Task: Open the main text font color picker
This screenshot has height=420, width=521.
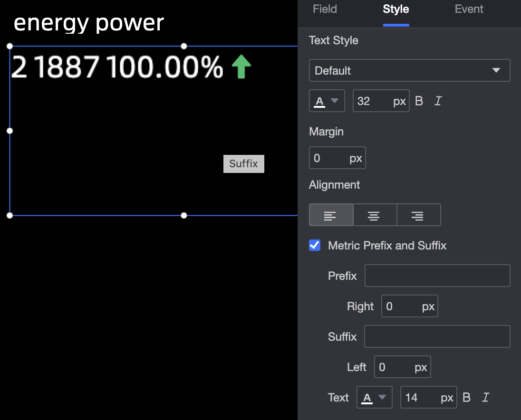Action: 327,101
